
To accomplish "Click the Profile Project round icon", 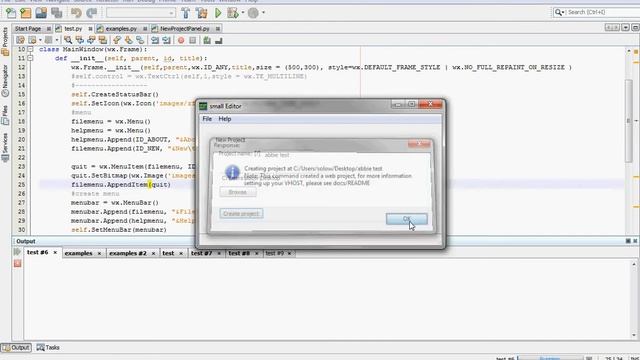I will (253, 13).
